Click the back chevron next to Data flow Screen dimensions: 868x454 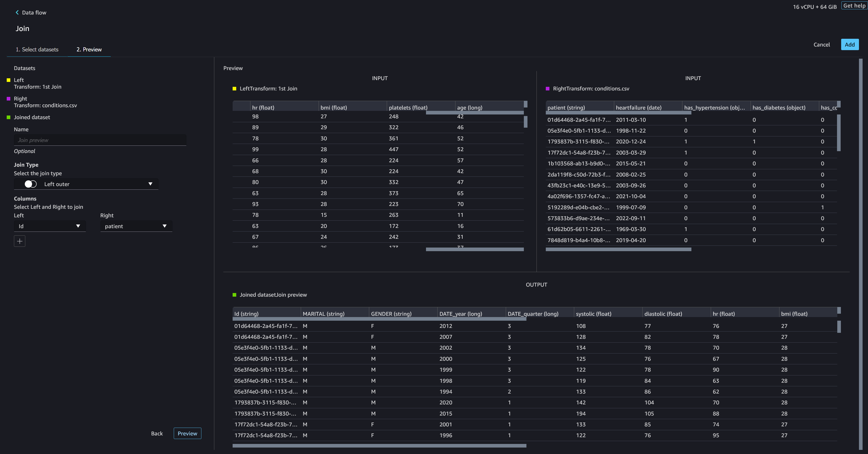(17, 12)
